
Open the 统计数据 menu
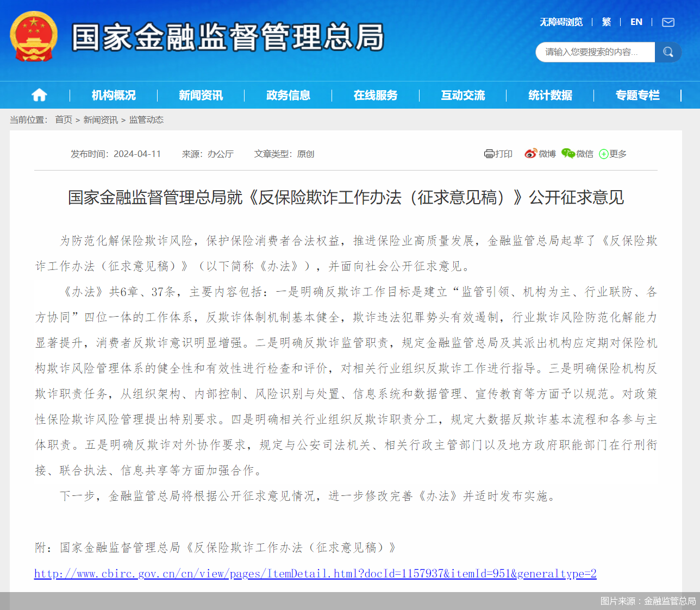551,95
